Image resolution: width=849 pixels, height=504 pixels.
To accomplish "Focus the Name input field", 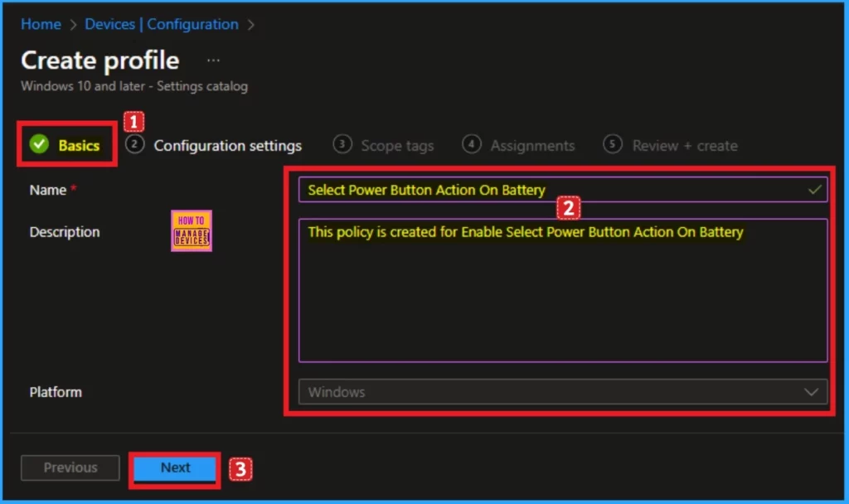I will [x=563, y=190].
